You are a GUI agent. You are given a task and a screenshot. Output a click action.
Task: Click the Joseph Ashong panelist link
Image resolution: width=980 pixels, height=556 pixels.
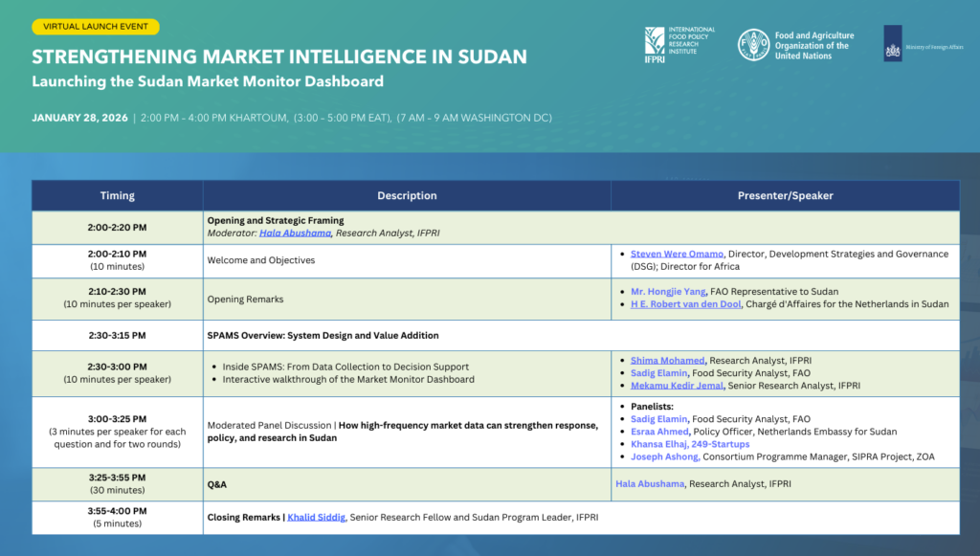(x=663, y=456)
